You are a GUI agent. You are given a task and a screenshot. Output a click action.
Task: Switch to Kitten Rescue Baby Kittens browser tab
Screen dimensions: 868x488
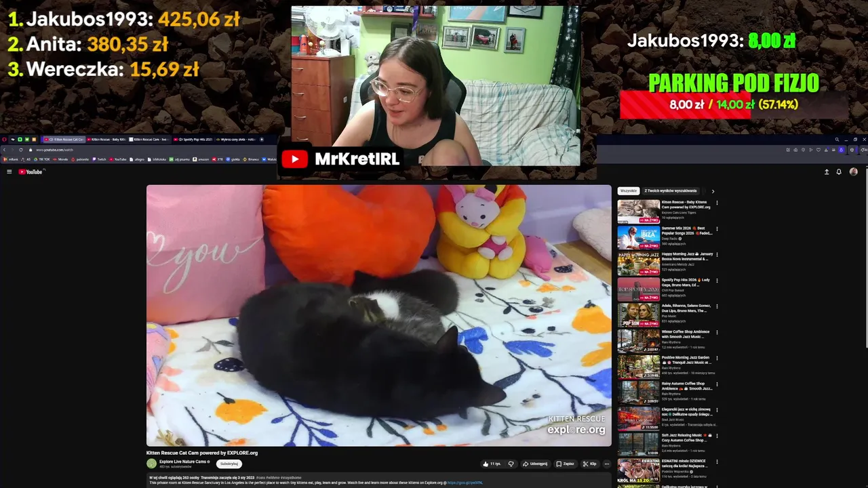[107, 140]
